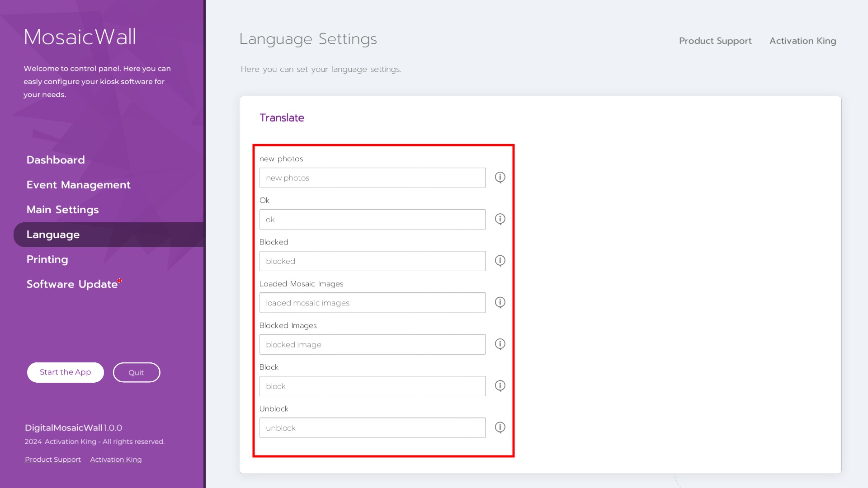868x488 pixels.
Task: Open info for Loaded Mosaic Images
Action: click(500, 302)
